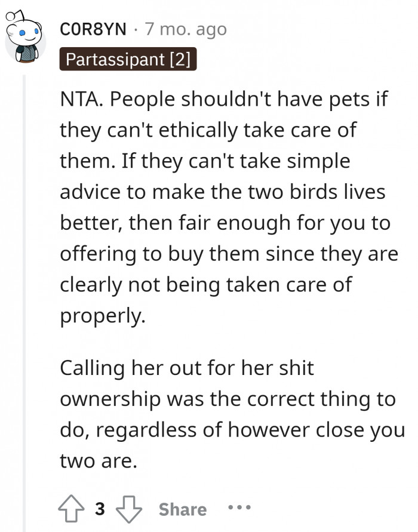Click the vote count number 3
Viewport: 418px width, 532px height.
(100, 509)
